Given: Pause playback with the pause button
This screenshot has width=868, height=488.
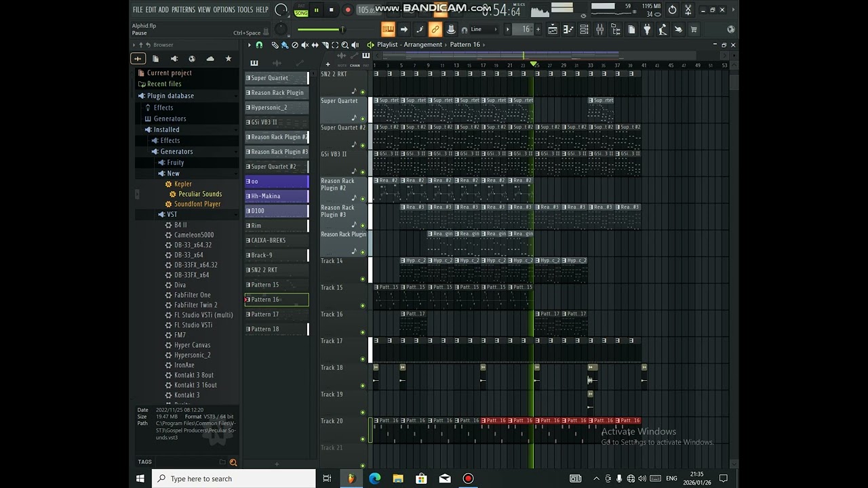Looking at the screenshot, I should click(317, 9).
